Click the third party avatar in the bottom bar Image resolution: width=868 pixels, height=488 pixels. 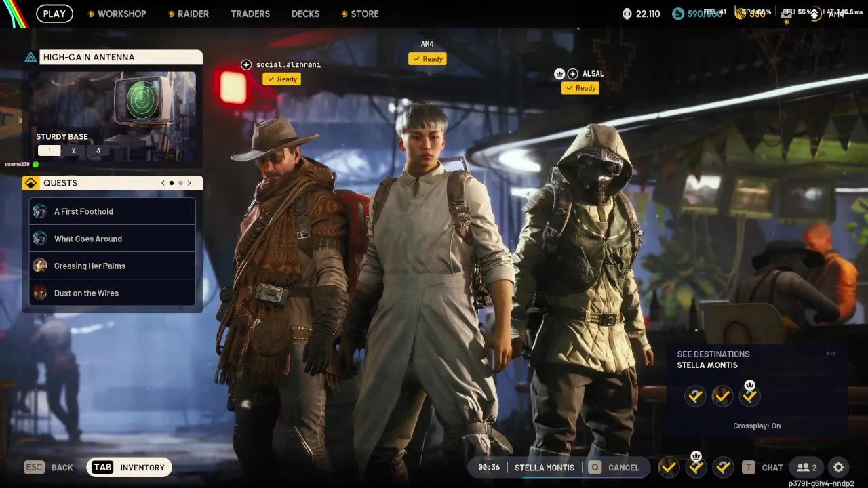tap(723, 466)
